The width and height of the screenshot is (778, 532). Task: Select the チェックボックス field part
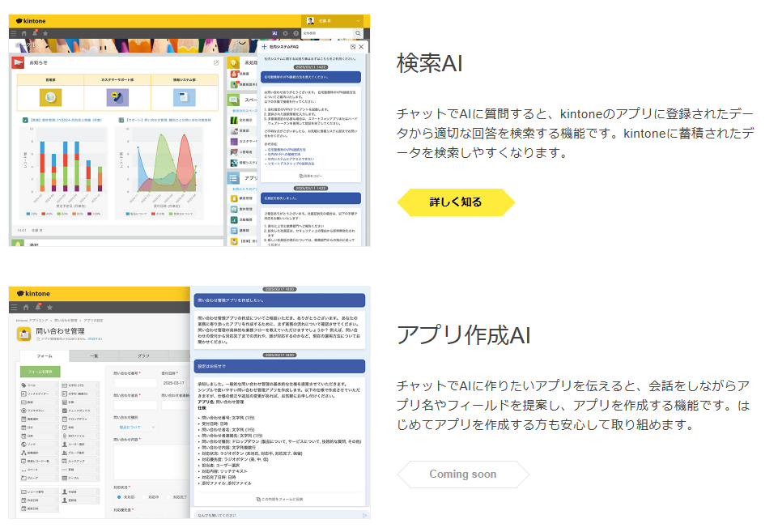tap(80, 411)
